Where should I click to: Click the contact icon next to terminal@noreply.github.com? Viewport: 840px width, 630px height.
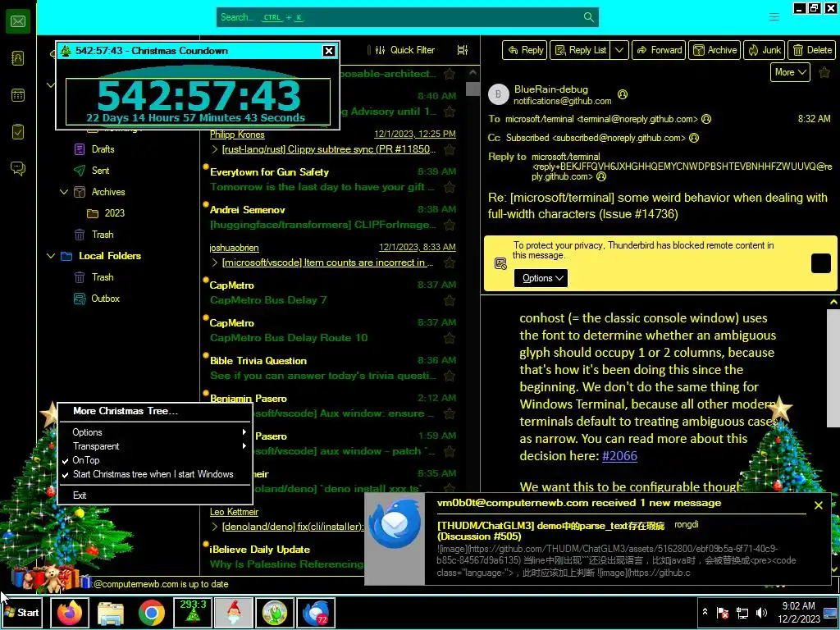(x=706, y=119)
